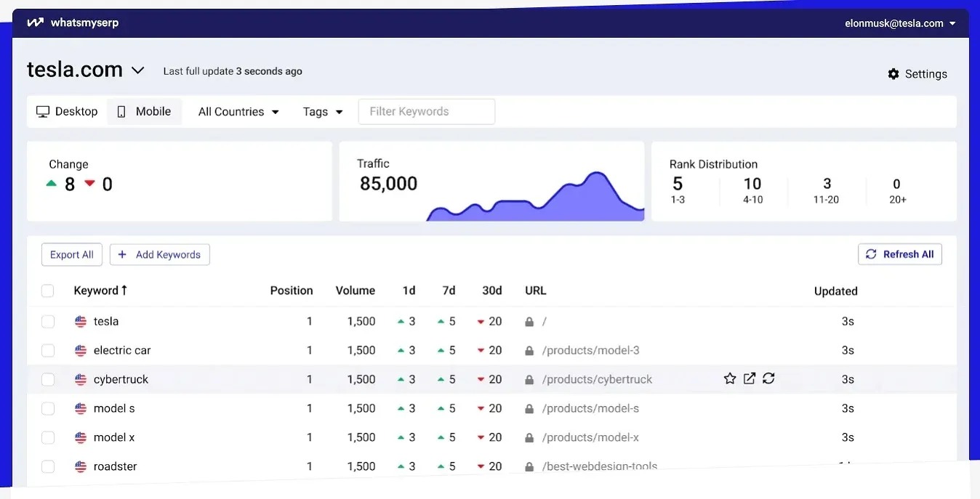Switch to the Desktop view tab
The width and height of the screenshot is (980, 499).
click(x=68, y=112)
